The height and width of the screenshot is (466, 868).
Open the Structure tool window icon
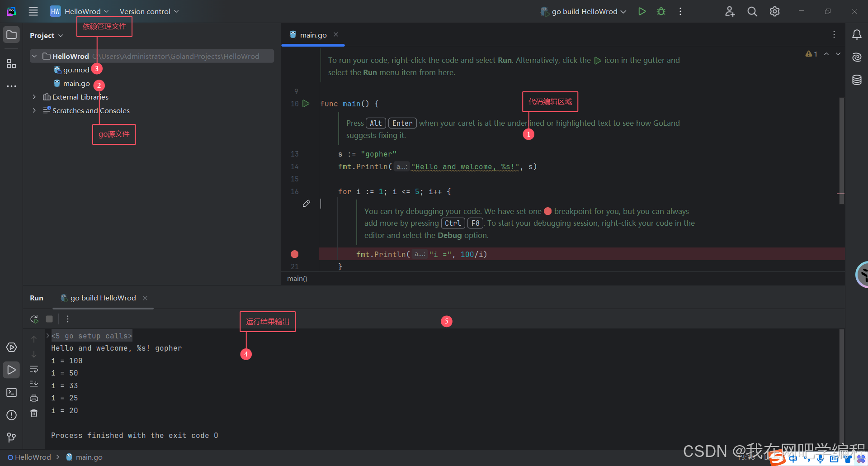tap(11, 64)
